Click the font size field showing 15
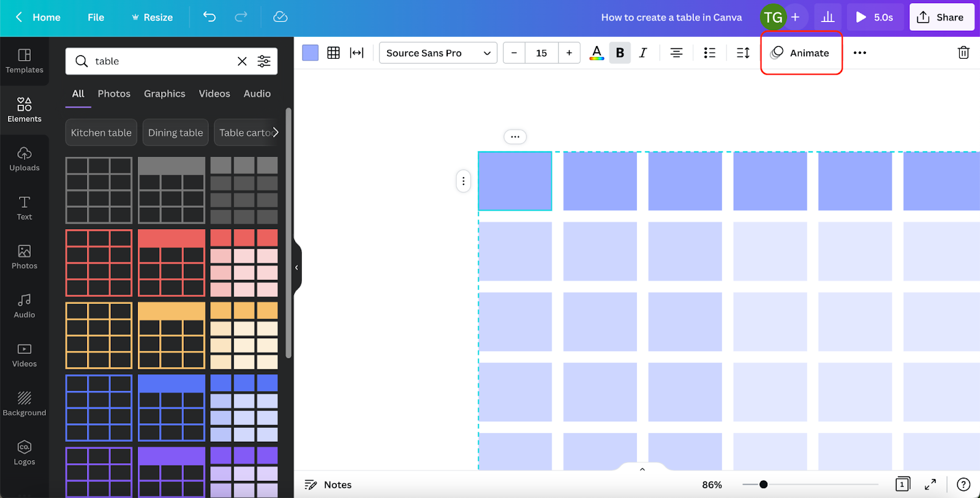The width and height of the screenshot is (980, 498). tap(541, 53)
